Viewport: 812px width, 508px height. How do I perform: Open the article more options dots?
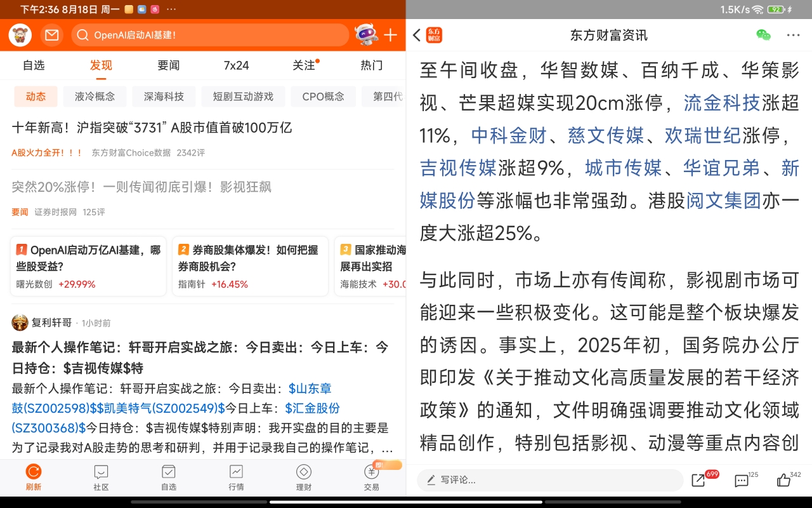coord(794,35)
